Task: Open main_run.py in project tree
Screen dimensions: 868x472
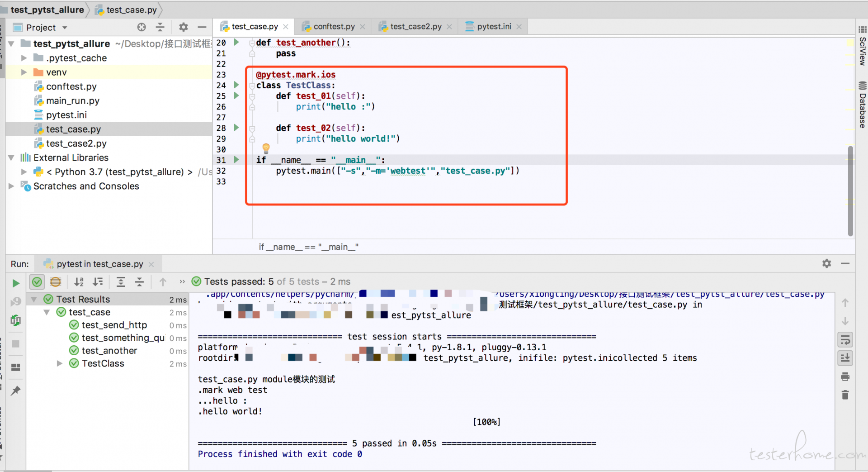Action: tap(72, 101)
